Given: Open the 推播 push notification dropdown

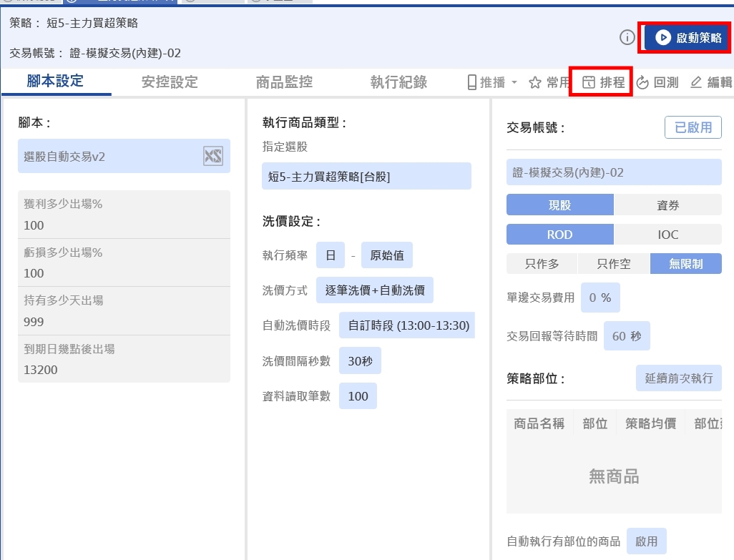Looking at the screenshot, I should 492,83.
